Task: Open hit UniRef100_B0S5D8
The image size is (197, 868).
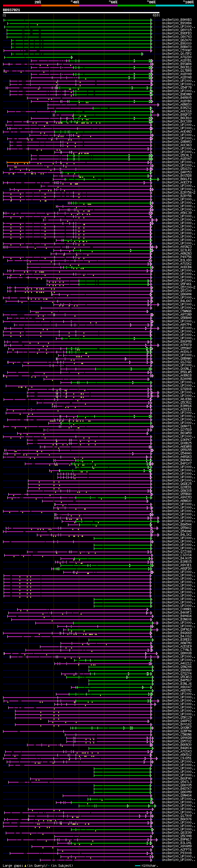Action: coord(177,176)
